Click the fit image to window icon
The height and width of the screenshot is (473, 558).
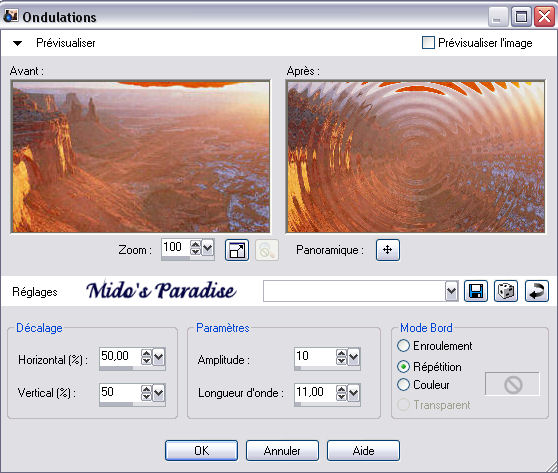237,250
